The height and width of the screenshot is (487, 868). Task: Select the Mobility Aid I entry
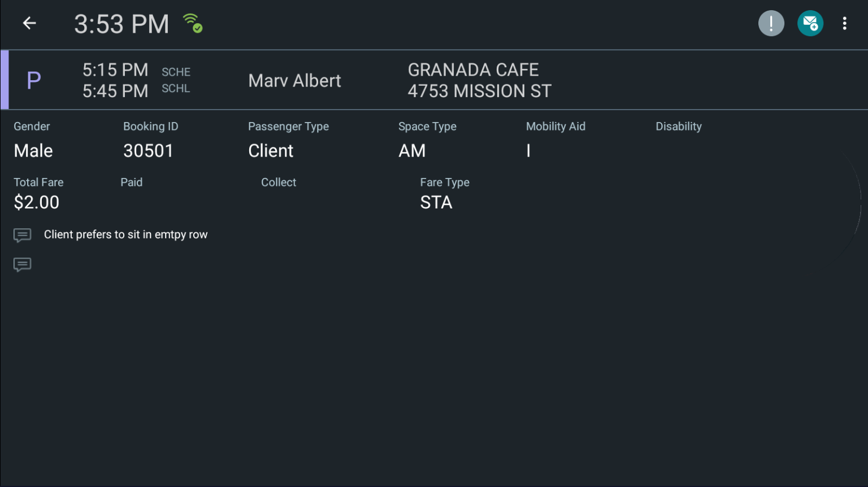point(528,150)
